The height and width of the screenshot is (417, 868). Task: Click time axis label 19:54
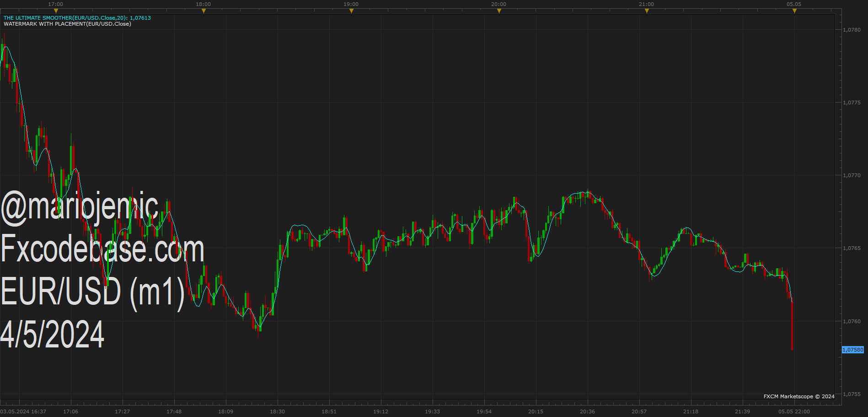(x=484, y=412)
